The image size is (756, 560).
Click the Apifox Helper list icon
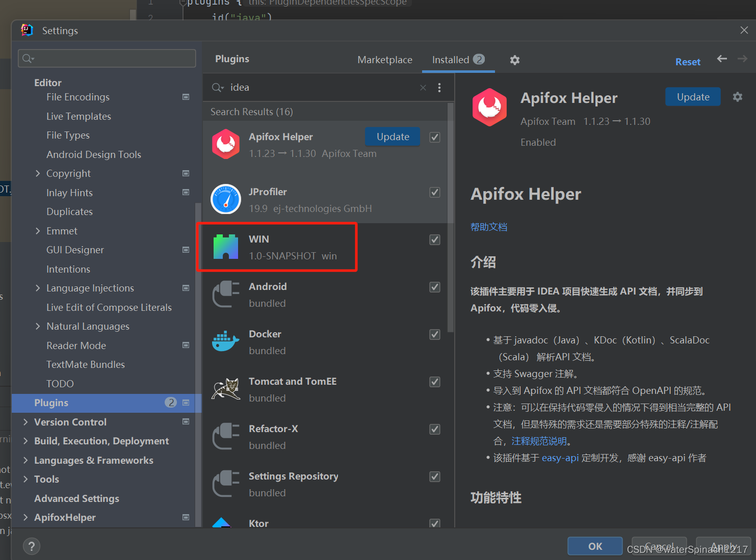[226, 144]
